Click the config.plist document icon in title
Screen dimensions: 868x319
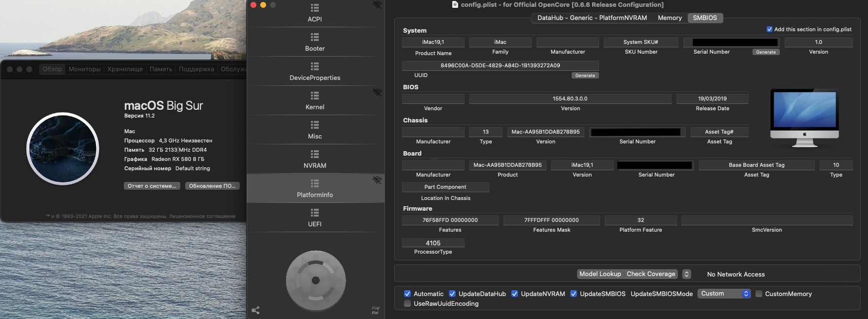[x=455, y=4]
